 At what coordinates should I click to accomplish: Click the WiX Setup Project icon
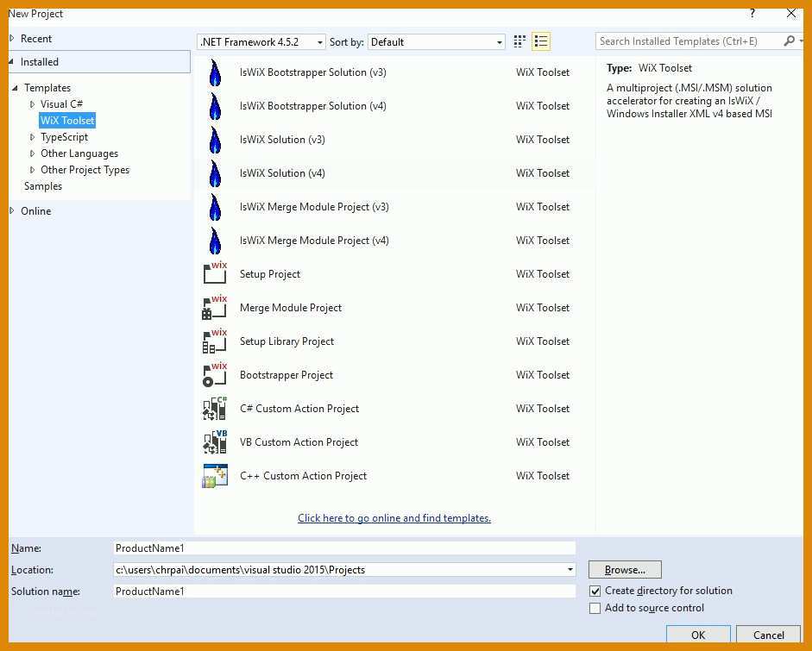[x=215, y=273]
